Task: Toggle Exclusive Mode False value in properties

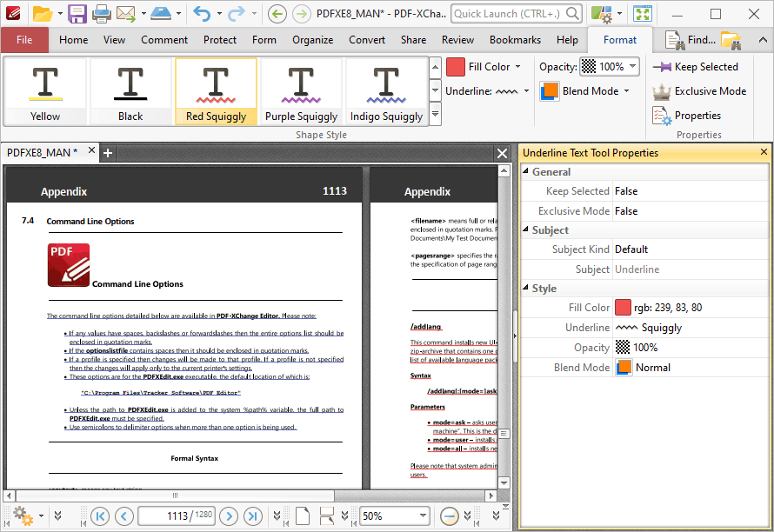Action: (x=691, y=210)
